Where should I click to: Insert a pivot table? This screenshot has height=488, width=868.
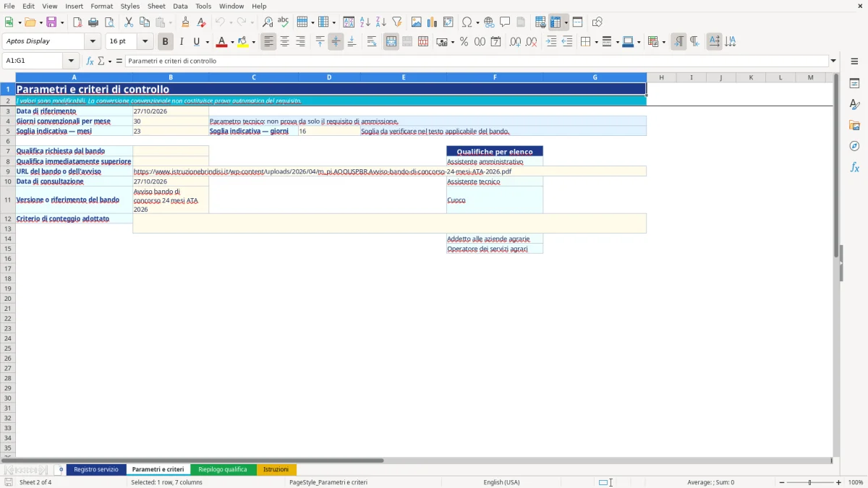[x=448, y=22]
